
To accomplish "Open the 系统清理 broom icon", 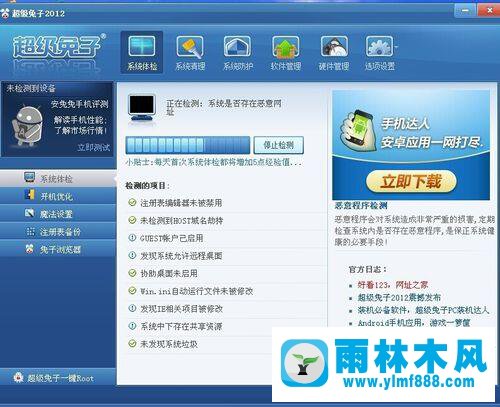I will pos(190,47).
